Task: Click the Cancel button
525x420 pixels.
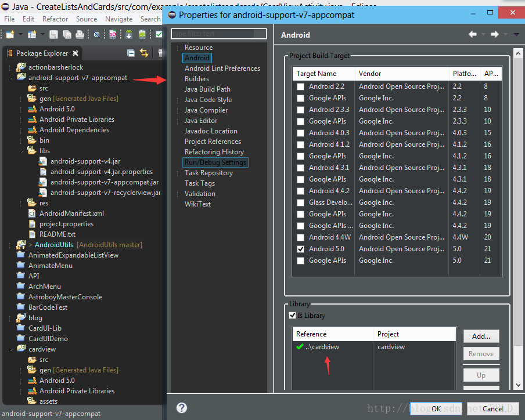Action: 493,408
